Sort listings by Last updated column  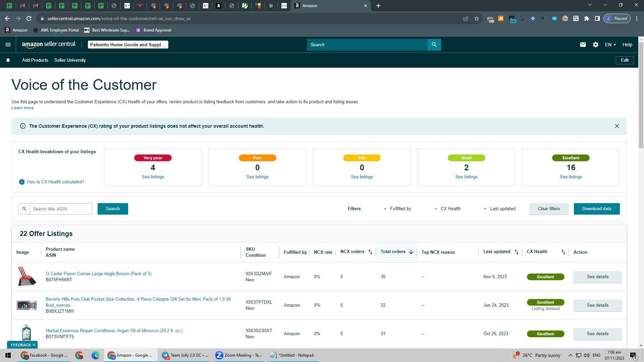point(517,252)
